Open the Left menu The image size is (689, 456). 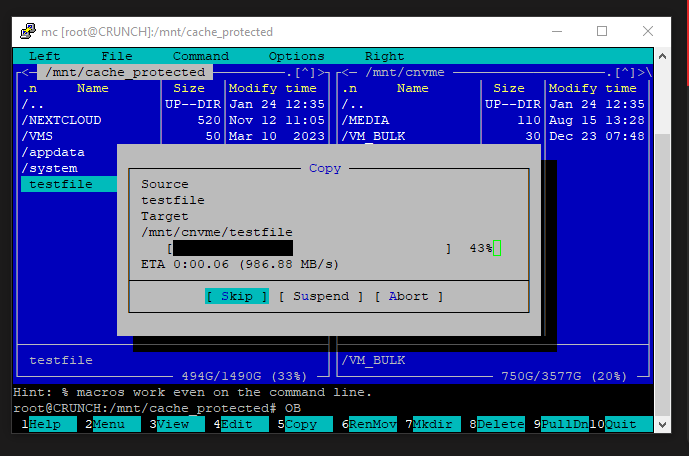point(44,56)
